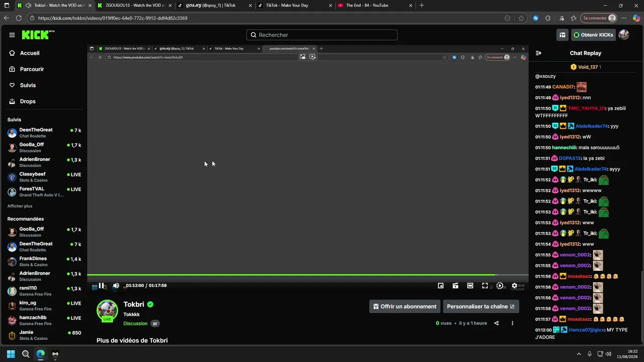Click the ar language tag

coord(155,323)
